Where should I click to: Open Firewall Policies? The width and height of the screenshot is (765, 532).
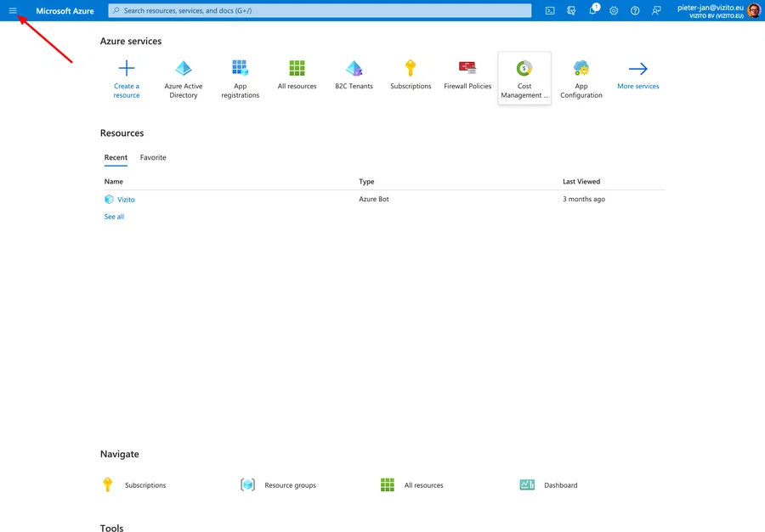(x=467, y=76)
